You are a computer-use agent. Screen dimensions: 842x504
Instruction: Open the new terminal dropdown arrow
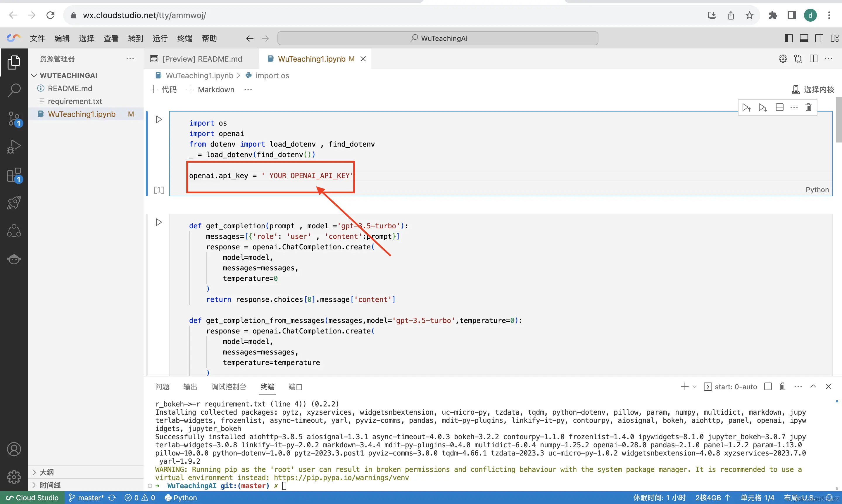[x=694, y=387]
